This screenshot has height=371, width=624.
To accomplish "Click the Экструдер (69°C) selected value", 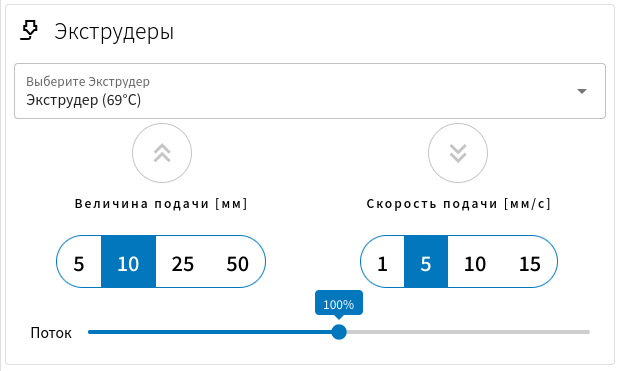I will 84,100.
